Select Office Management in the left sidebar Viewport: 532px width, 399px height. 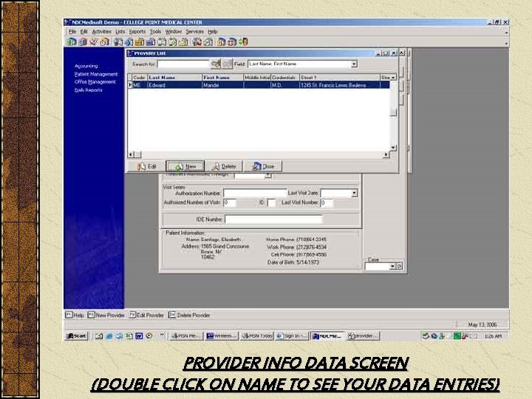click(95, 82)
